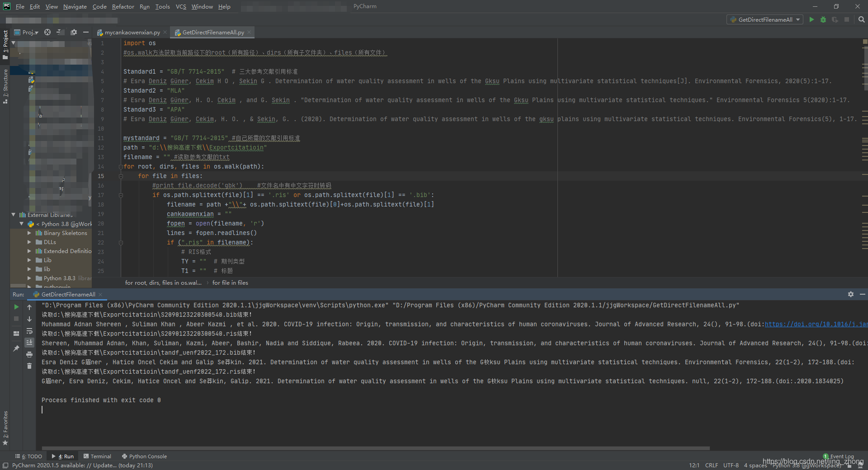Viewport: 868px width, 470px height.
Task: Run with coverage from the top toolbar
Action: pyautogui.click(x=835, y=19)
